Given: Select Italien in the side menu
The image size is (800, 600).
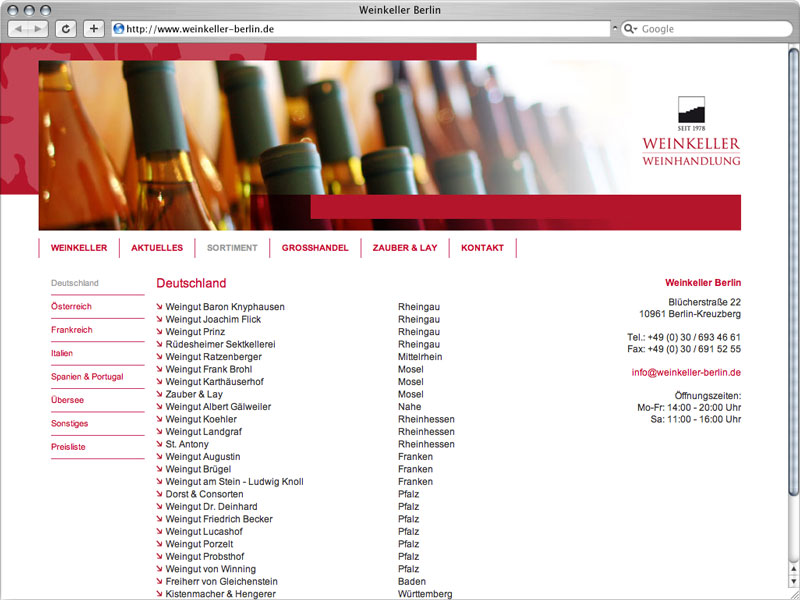Looking at the screenshot, I should tap(62, 353).
